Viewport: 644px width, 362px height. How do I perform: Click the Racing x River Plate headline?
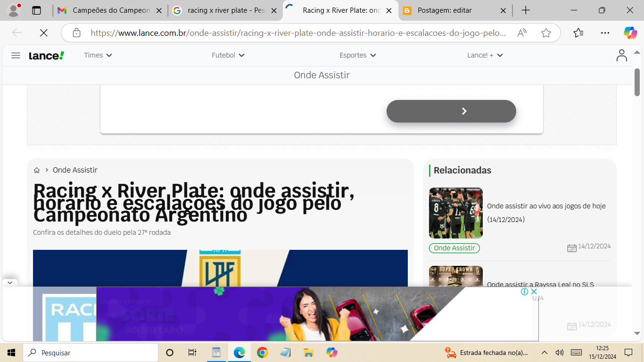click(194, 203)
